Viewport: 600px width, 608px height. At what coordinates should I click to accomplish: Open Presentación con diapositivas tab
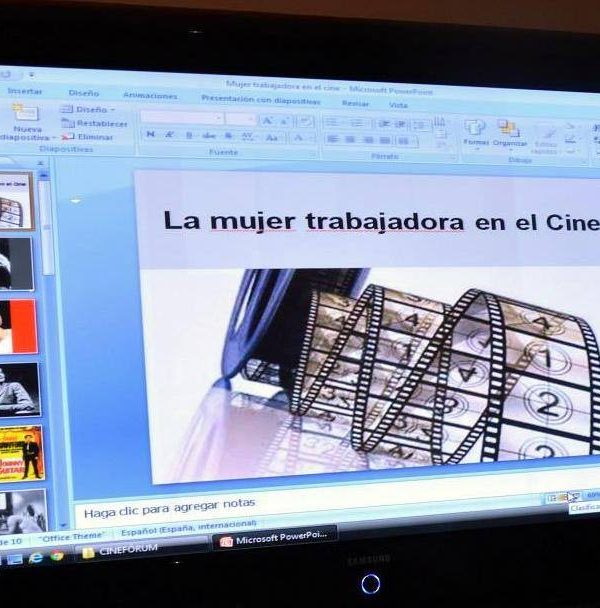tap(261, 100)
